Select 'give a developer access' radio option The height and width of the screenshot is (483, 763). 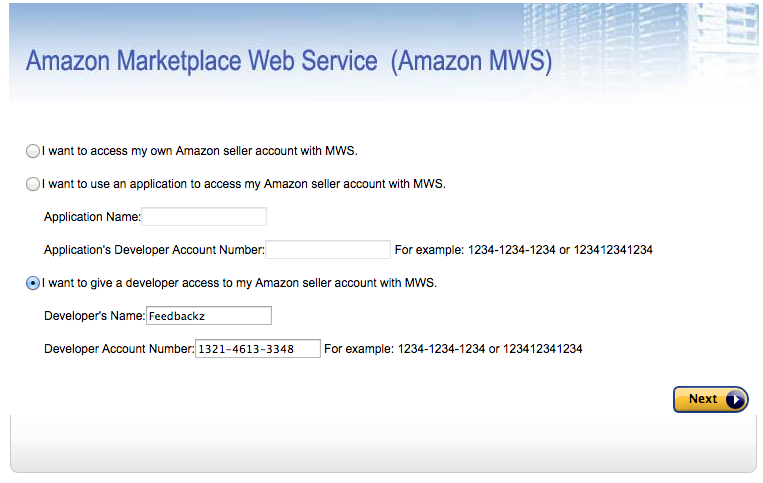point(33,283)
